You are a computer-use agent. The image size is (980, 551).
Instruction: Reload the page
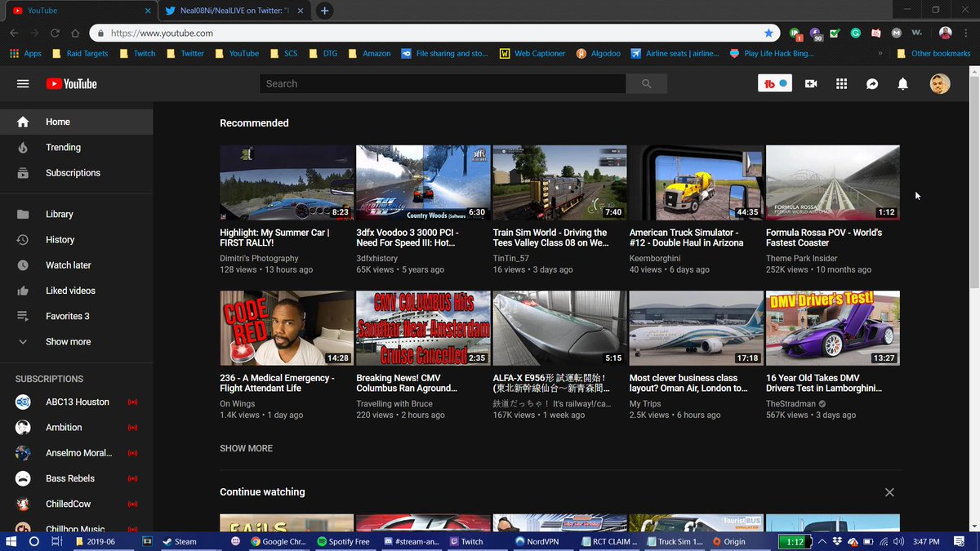coord(55,33)
